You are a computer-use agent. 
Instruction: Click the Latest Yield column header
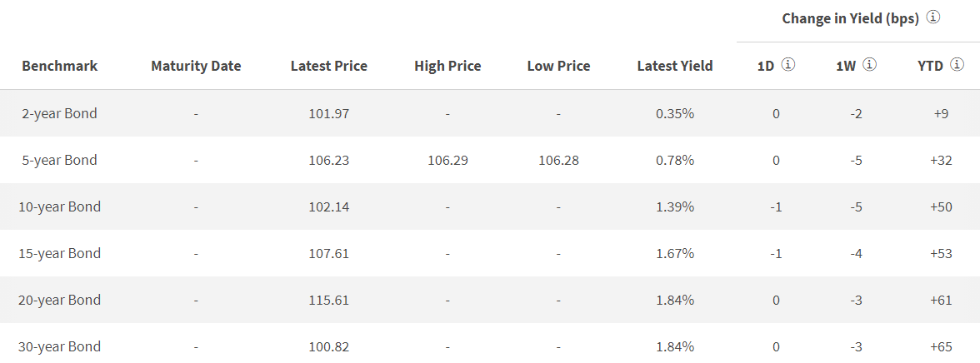675,66
